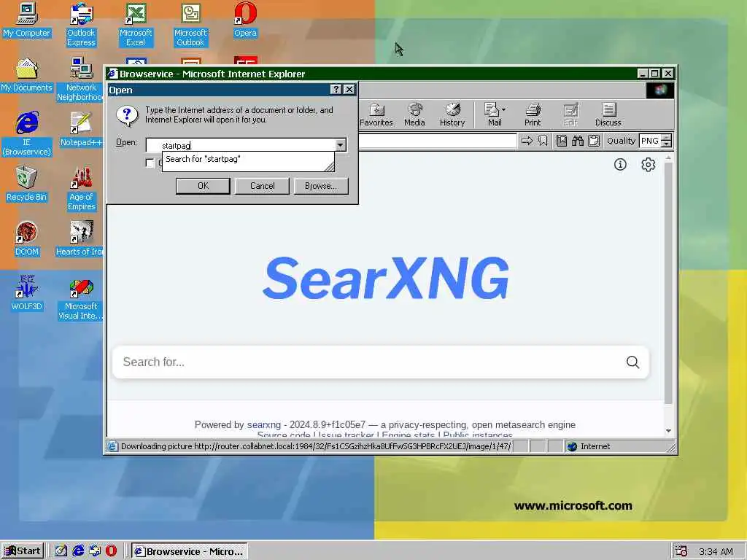Minimize the Browservice Internet Explorer window
This screenshot has height=560, width=747.
(643, 74)
